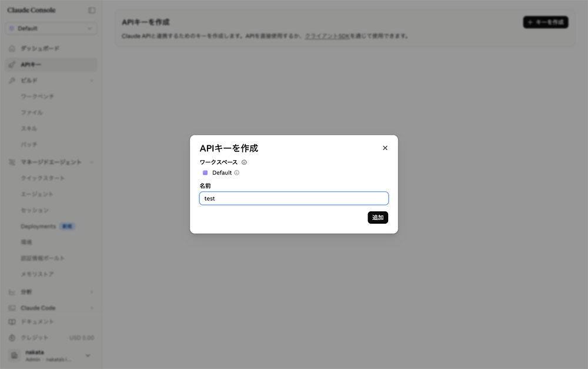Open ファイル in sidebar

32,112
